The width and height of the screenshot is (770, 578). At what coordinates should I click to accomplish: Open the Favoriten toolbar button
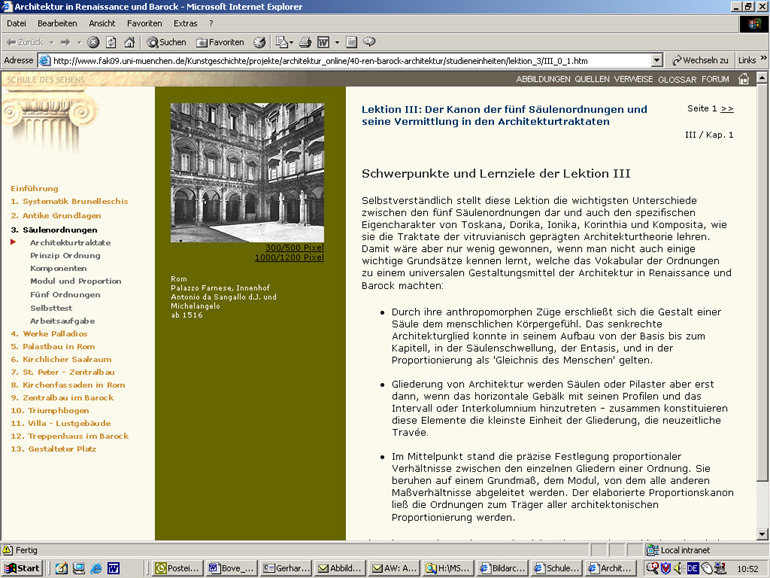pos(220,42)
